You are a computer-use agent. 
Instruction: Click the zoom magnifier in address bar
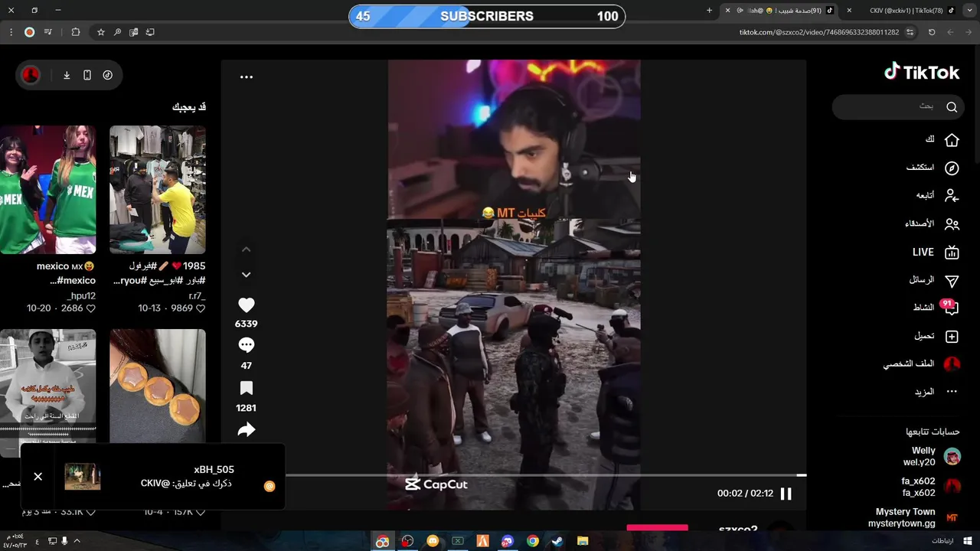click(x=117, y=32)
